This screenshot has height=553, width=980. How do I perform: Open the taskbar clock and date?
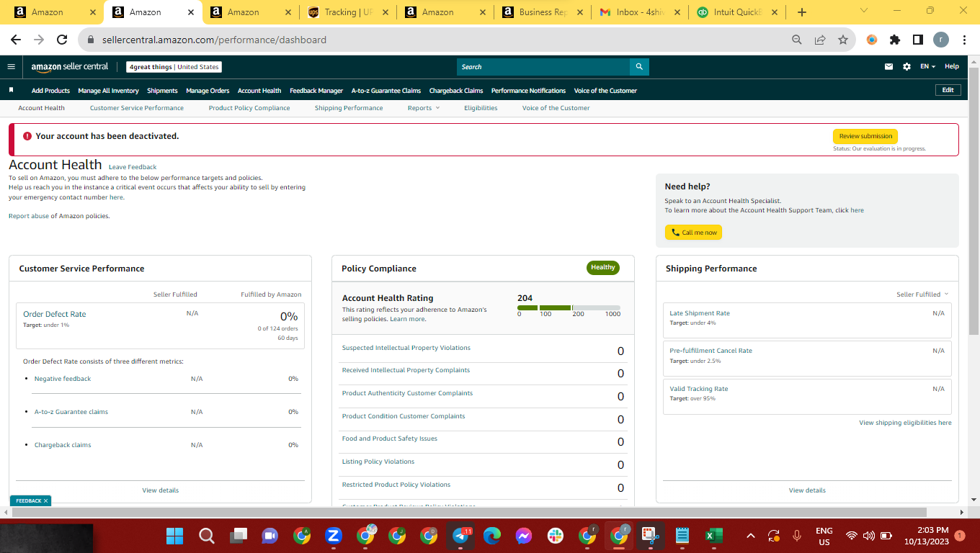tap(927, 536)
